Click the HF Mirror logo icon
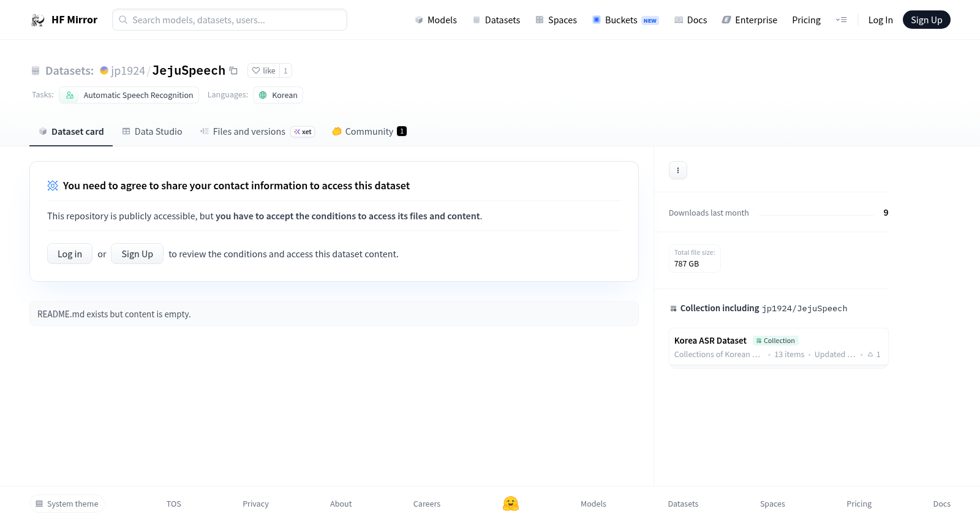 point(38,20)
